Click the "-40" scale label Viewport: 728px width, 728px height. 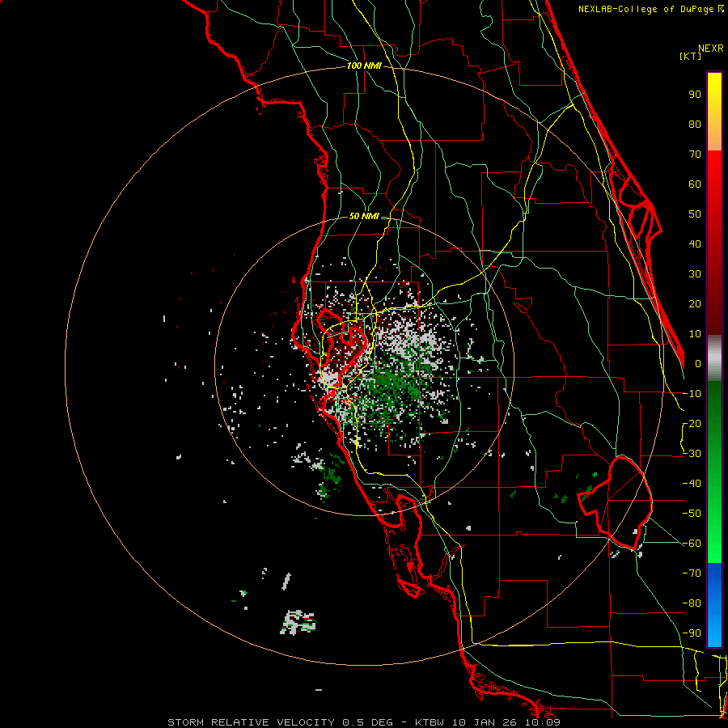tap(692, 484)
